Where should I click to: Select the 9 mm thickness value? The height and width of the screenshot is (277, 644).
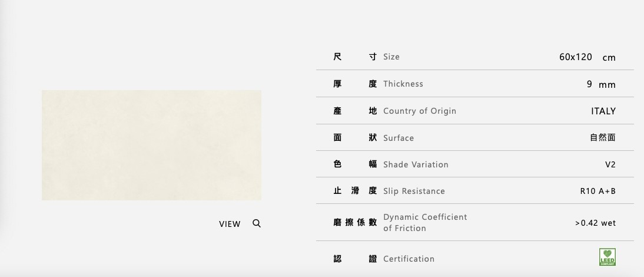click(600, 84)
